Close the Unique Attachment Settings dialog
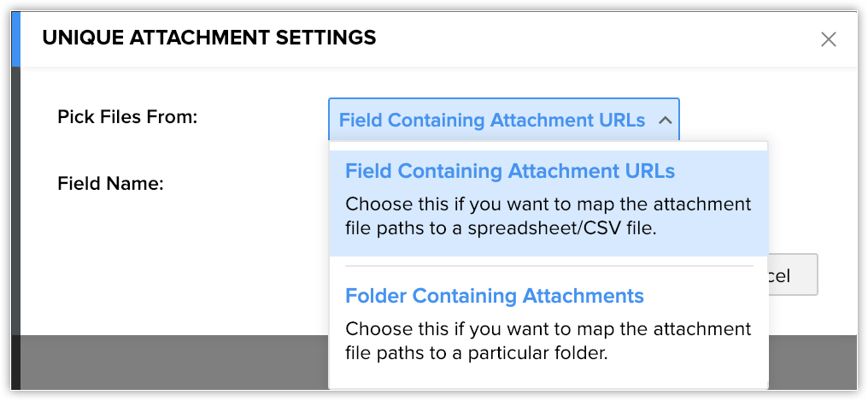 [828, 39]
